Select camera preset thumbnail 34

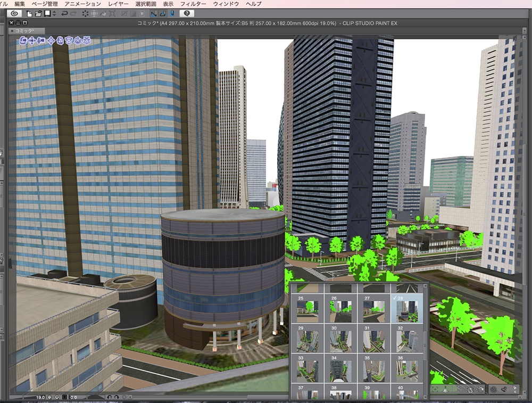click(340, 368)
